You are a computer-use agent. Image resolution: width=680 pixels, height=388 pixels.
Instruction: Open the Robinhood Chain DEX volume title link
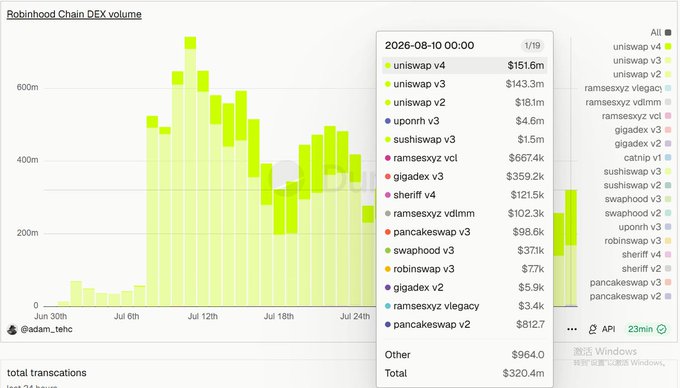(74, 14)
